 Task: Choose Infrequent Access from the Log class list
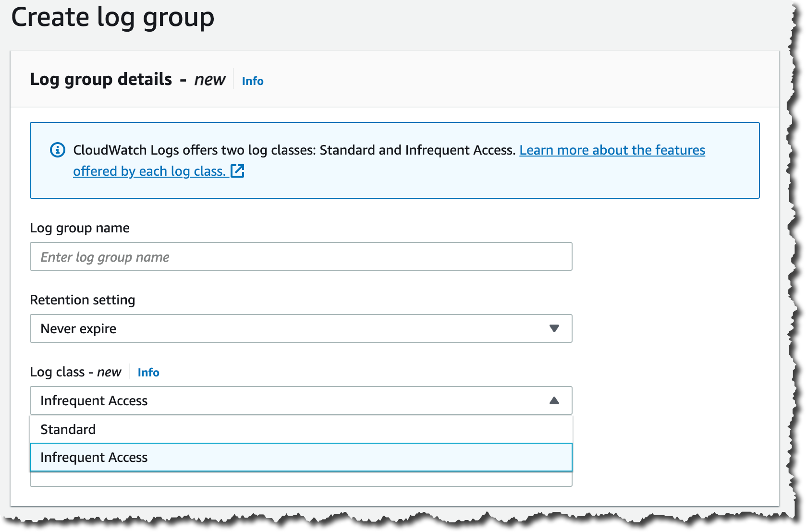tap(301, 457)
